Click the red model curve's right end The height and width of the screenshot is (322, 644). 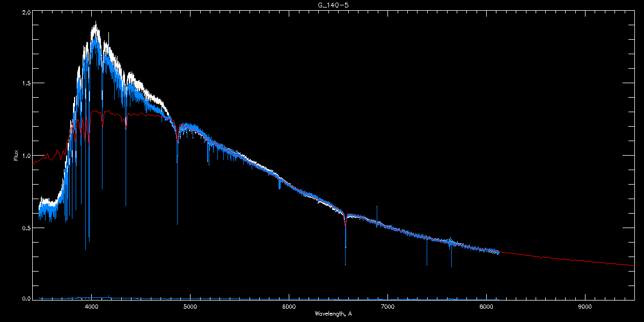tap(634, 265)
